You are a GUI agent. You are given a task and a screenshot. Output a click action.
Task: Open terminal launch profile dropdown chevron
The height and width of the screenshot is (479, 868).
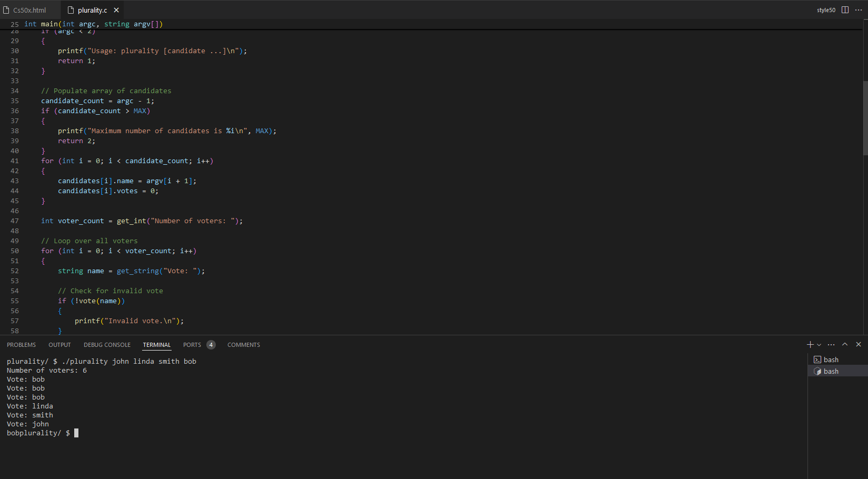(x=819, y=345)
